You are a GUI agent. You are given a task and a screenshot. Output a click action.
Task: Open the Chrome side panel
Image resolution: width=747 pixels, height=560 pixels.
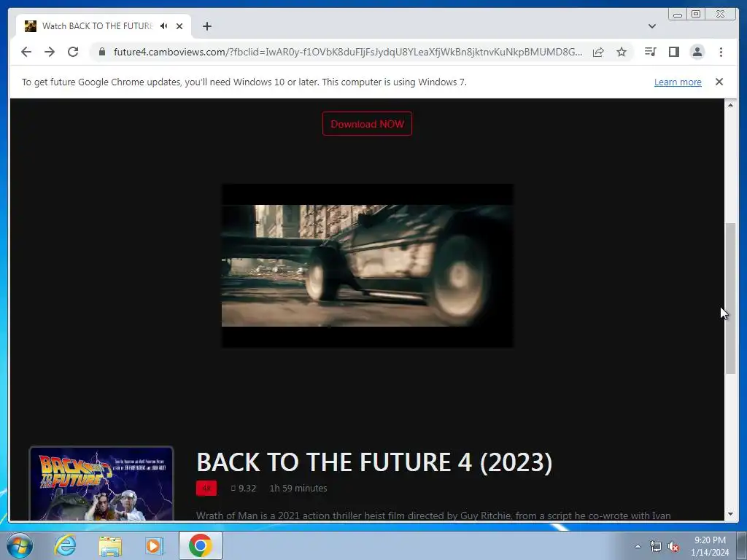[673, 52]
